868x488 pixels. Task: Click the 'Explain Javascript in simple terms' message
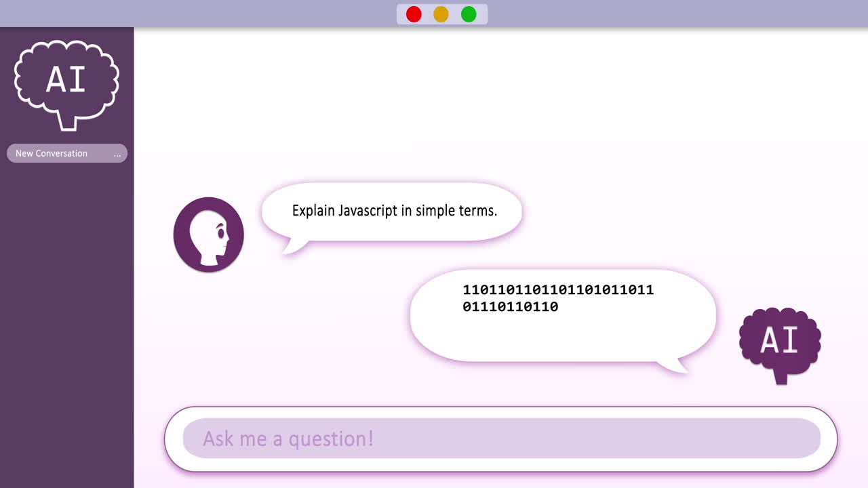pyautogui.click(x=393, y=211)
